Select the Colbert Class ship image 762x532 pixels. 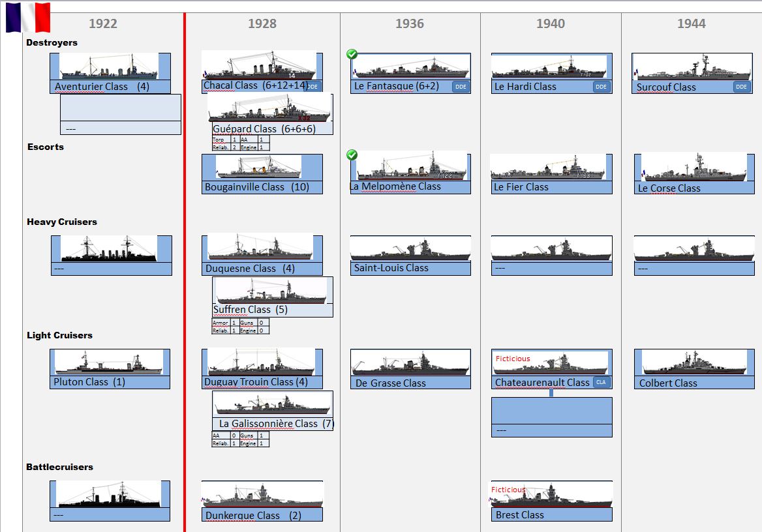coord(694,362)
